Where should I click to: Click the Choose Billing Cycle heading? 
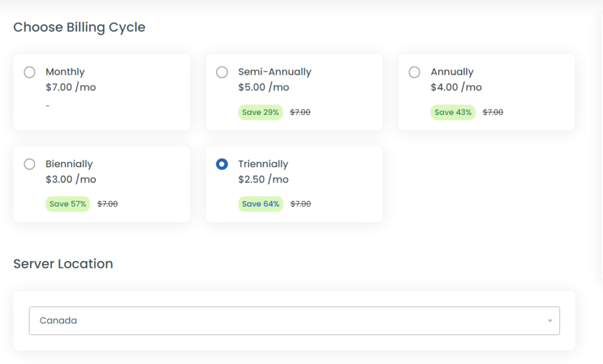(x=79, y=27)
